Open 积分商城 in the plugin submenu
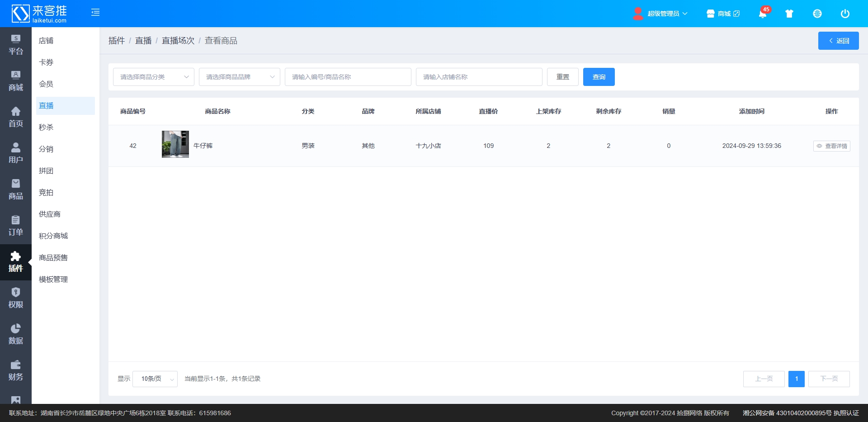This screenshot has width=868, height=422. (53, 236)
